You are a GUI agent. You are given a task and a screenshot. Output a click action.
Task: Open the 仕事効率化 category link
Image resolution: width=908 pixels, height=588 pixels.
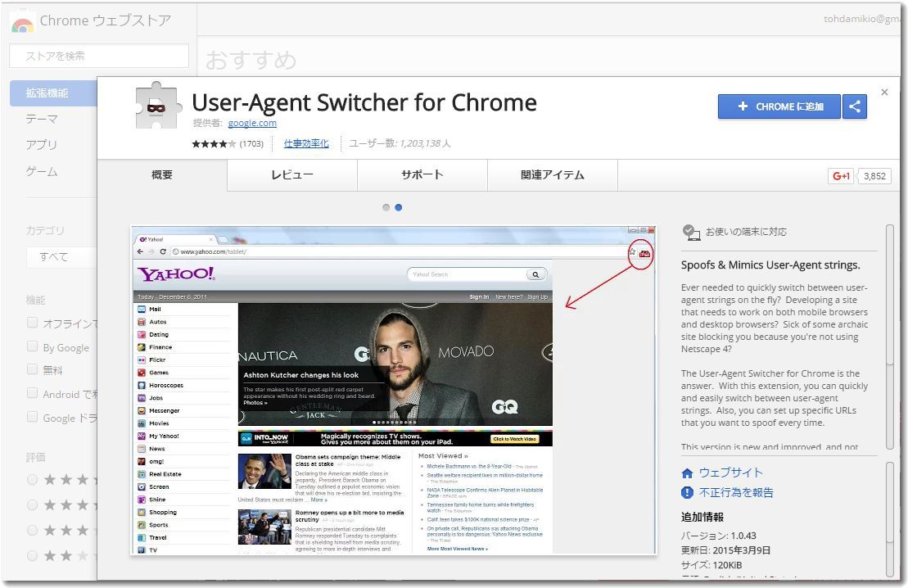click(x=305, y=143)
